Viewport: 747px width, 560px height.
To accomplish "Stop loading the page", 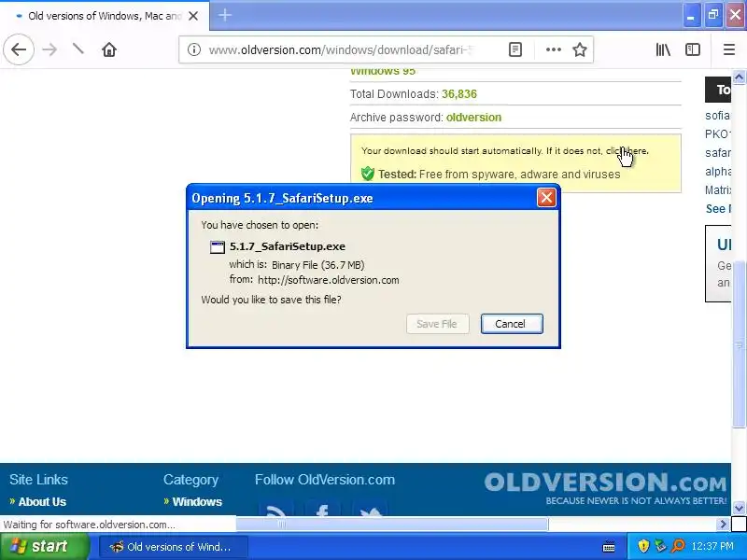I will click(78, 49).
